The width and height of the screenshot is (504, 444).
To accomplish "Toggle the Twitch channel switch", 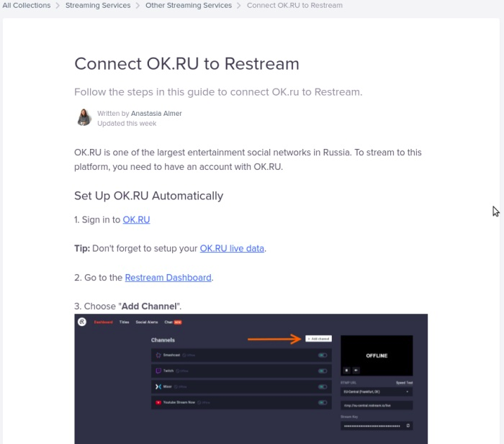I will coord(323,371).
